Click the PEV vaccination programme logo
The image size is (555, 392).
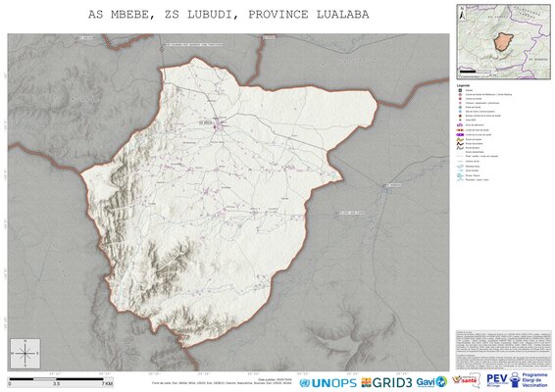pos(518,380)
